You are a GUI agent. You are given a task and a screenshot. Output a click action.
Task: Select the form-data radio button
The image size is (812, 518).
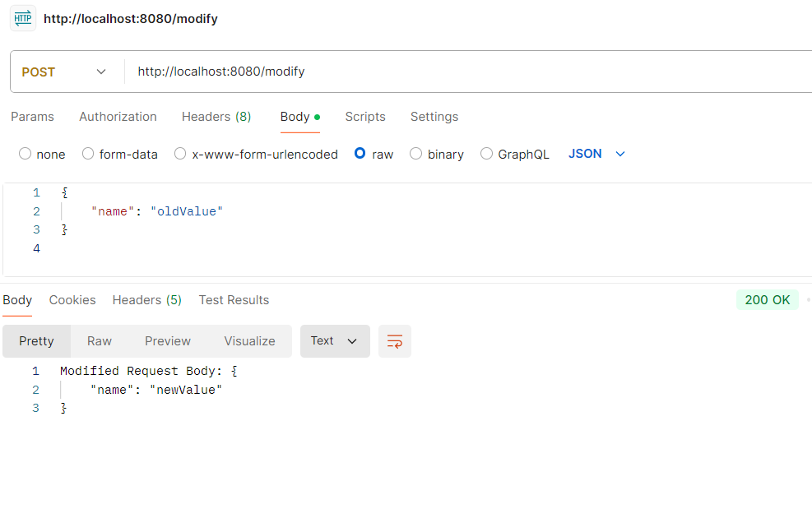click(88, 154)
